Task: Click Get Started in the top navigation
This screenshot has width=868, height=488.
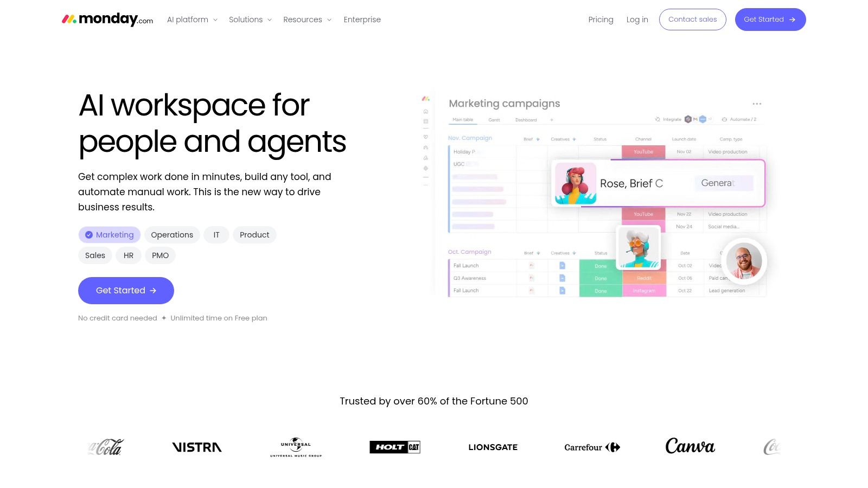Action: point(770,20)
